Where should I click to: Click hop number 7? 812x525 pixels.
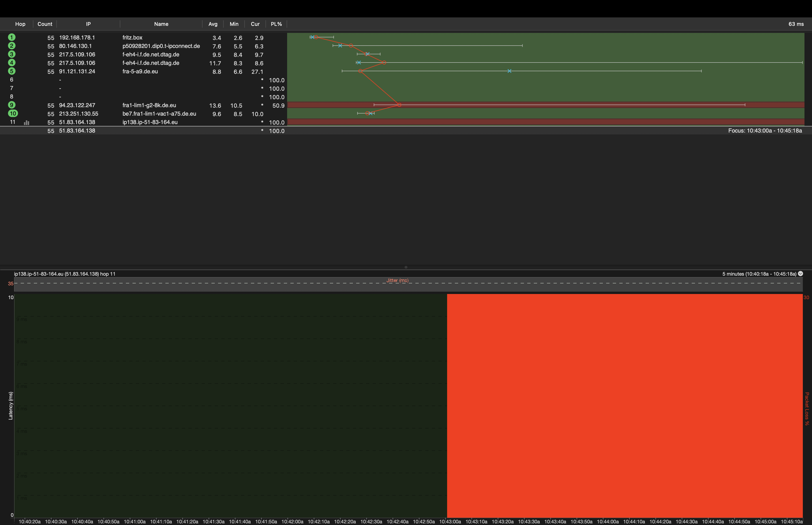coord(12,88)
